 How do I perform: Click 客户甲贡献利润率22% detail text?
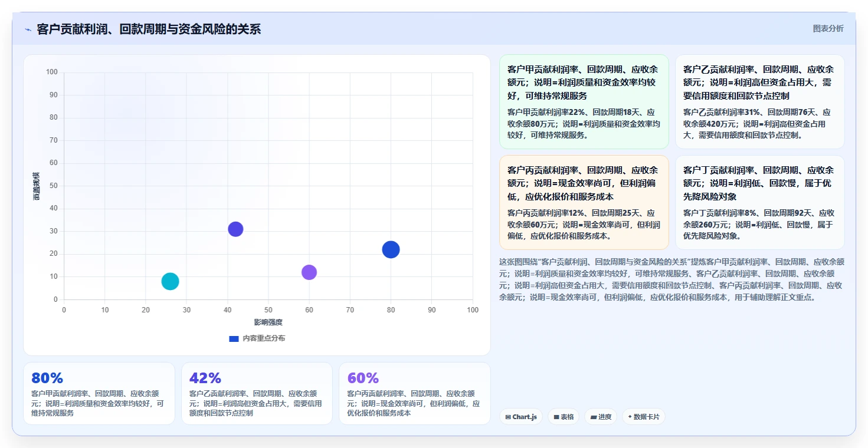tap(584, 124)
